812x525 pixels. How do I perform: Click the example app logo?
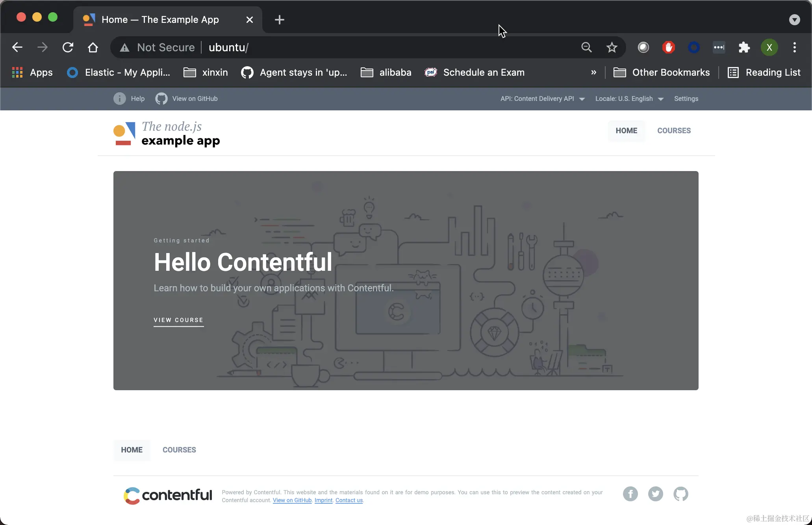(x=166, y=134)
